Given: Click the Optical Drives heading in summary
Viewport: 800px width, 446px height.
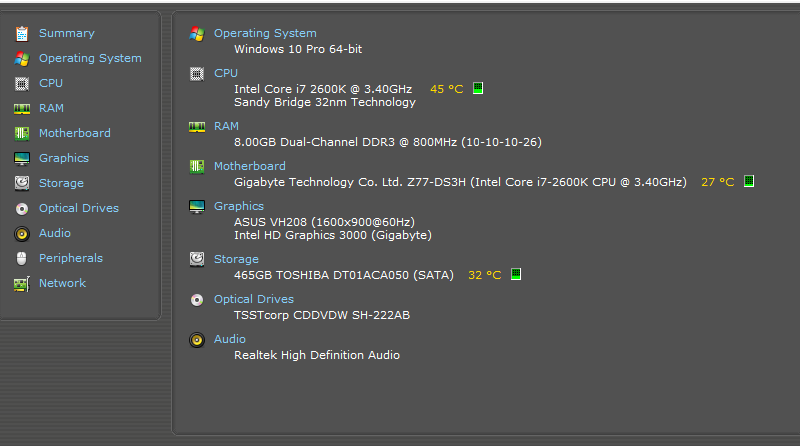Looking at the screenshot, I should (254, 299).
